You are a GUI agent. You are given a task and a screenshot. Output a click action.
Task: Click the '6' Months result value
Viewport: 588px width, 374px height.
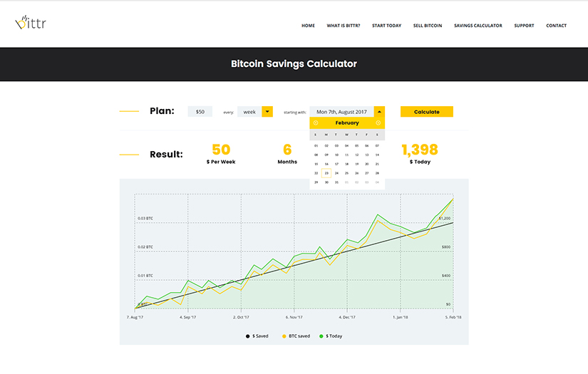287,150
